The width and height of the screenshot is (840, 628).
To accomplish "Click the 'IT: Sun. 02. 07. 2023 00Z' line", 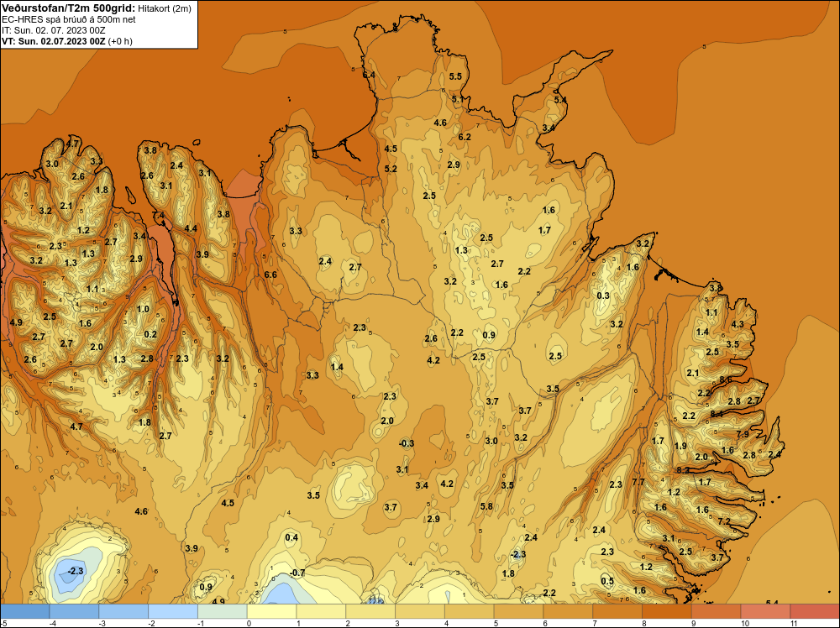I will pos(54,30).
